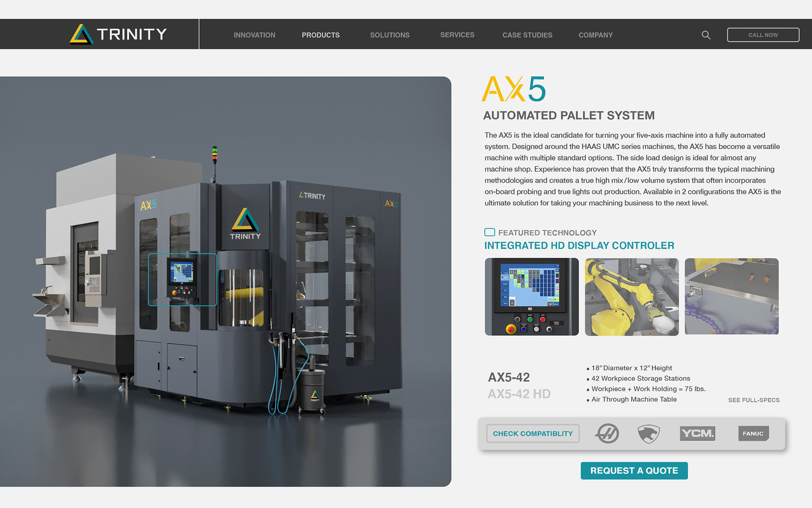812x508 pixels.
Task: Click the AX5 product logo
Action: (514, 89)
